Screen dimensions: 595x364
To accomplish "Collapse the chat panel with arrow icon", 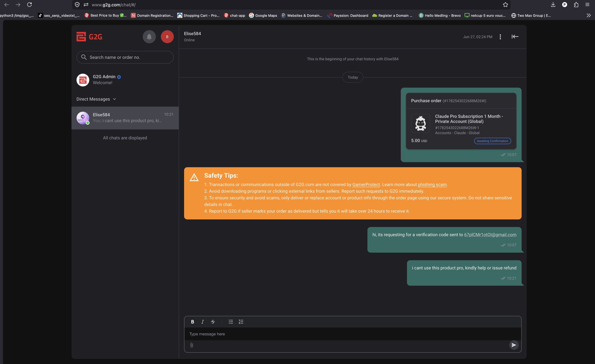I will coord(515,37).
